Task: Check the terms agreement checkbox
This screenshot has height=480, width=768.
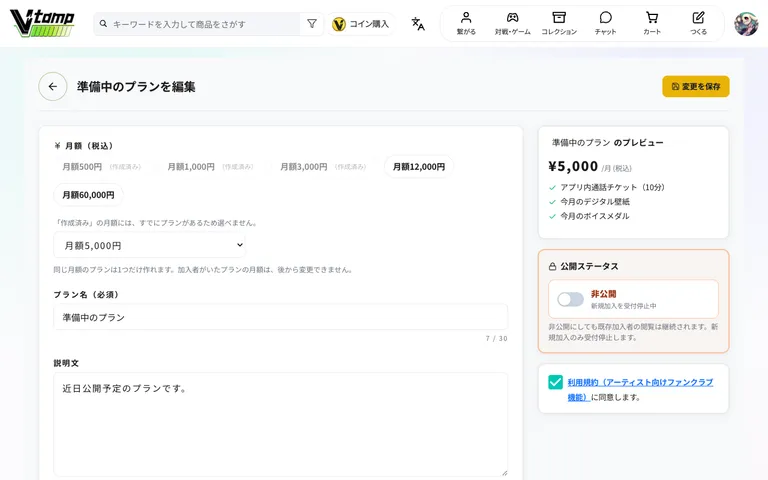Action: pyautogui.click(x=555, y=382)
